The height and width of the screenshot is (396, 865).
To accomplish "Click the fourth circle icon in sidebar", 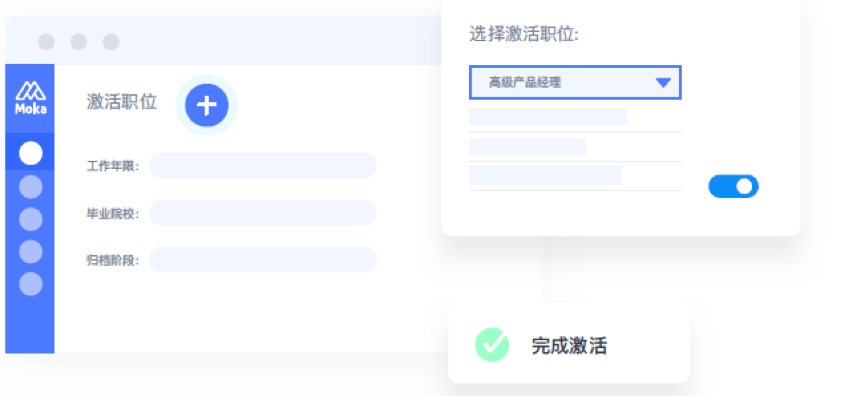I will tap(30, 251).
